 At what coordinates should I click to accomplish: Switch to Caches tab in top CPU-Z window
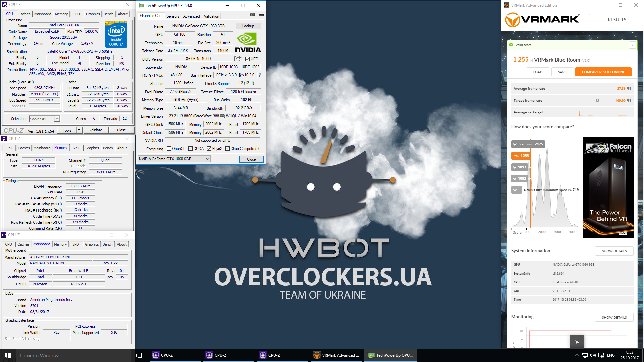coord(24,14)
